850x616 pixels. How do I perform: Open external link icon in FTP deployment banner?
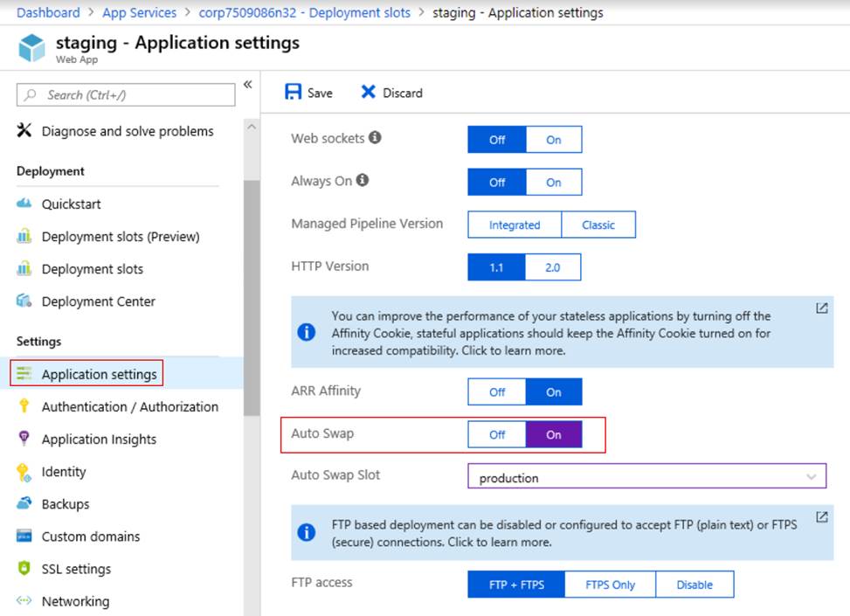point(821,516)
